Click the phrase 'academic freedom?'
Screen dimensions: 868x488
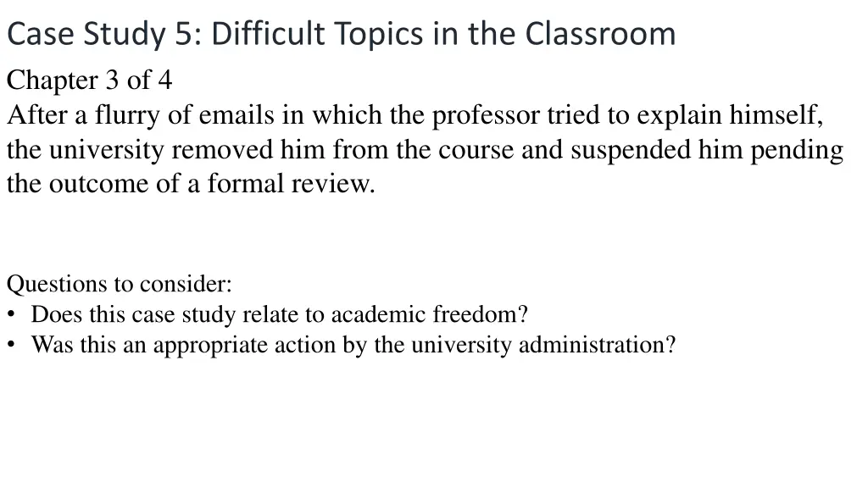(x=429, y=315)
